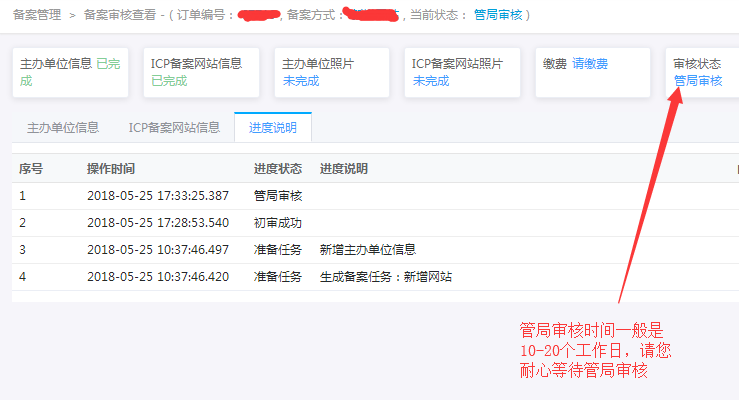Open the 主办单位照片 未完成 step card

point(332,73)
